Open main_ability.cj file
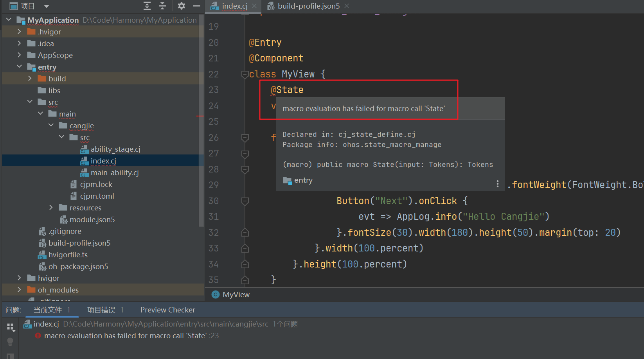This screenshot has height=359, width=644. coord(115,172)
